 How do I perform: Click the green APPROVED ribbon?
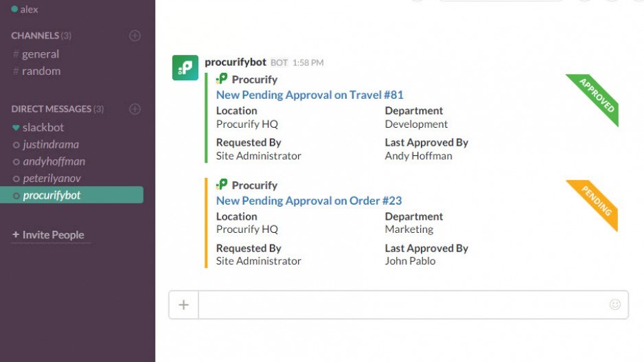(597, 95)
